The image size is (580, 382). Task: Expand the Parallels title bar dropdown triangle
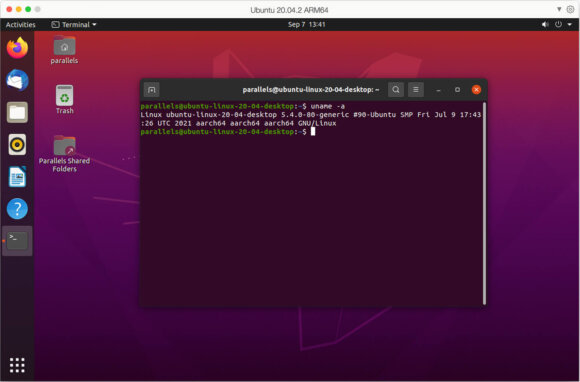click(559, 10)
